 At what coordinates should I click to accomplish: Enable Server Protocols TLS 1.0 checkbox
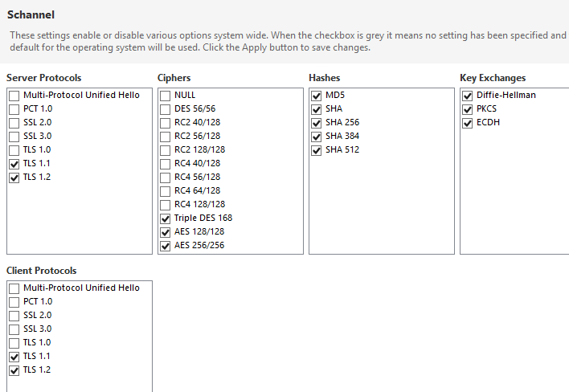pyautogui.click(x=14, y=150)
